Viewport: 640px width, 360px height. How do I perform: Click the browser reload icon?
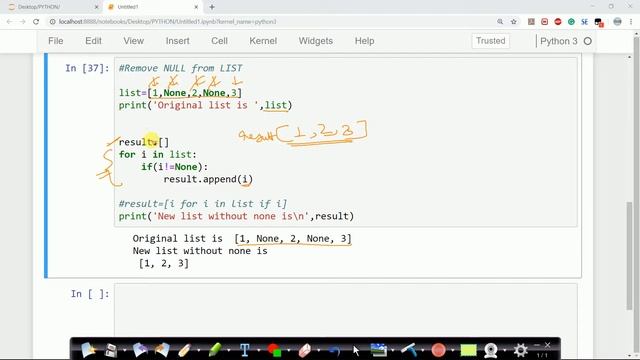36,22
